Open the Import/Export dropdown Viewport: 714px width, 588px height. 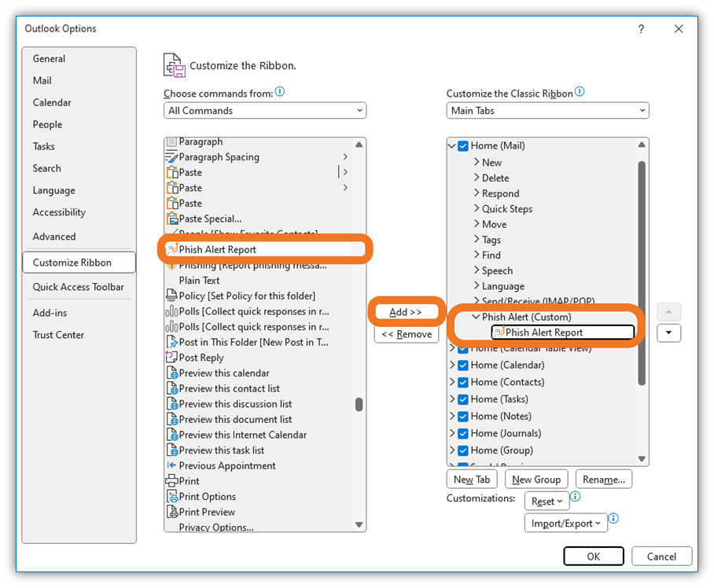[x=565, y=524]
